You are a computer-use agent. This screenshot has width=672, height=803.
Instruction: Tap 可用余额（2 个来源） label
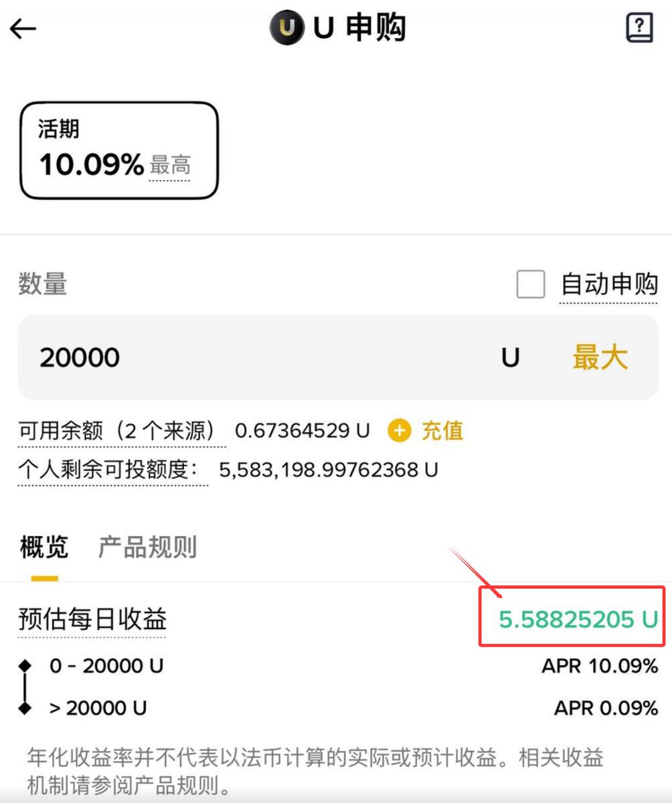coord(122,431)
